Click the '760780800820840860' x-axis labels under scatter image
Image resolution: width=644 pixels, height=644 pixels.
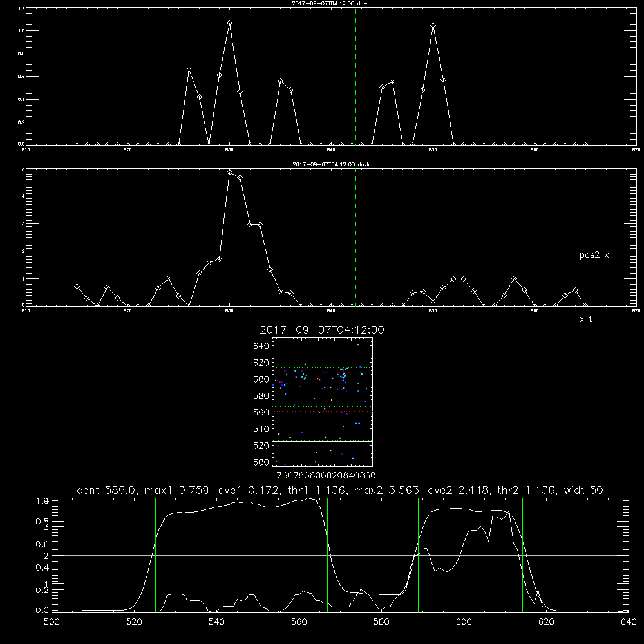tap(327, 475)
